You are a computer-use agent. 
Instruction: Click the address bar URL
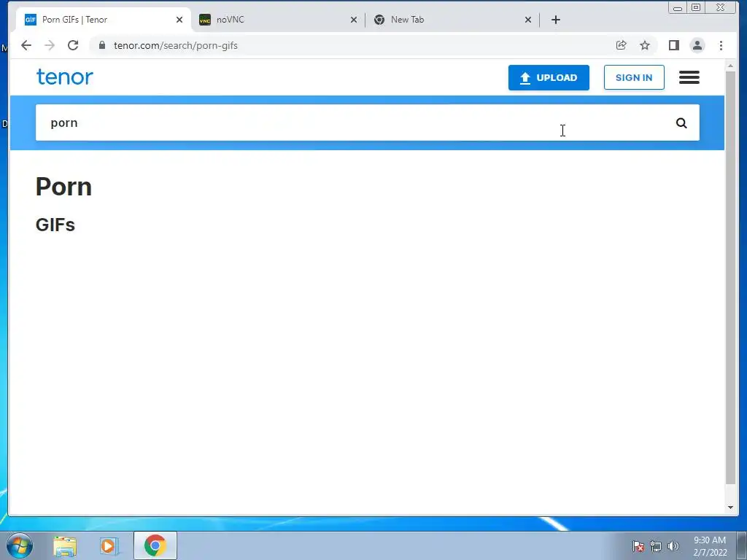coord(175,46)
